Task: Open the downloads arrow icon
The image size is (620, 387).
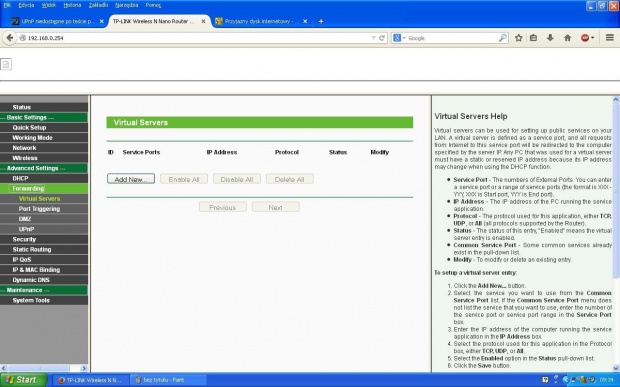Action: [550, 38]
